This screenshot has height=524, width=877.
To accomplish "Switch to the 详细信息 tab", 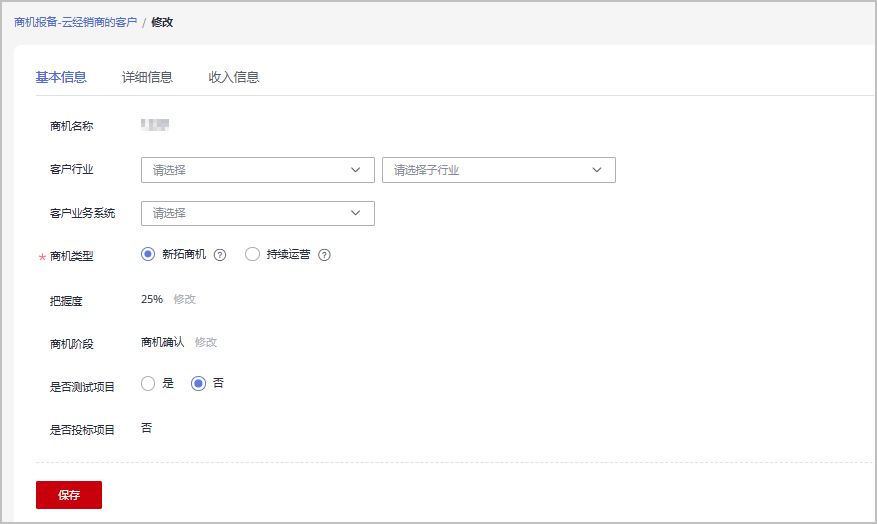I will (147, 77).
